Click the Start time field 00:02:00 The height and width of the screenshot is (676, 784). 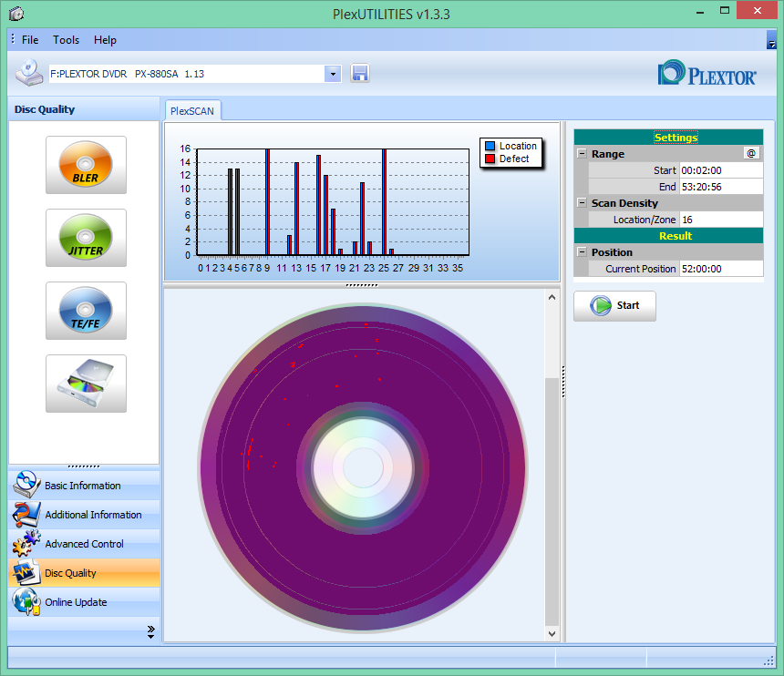[x=721, y=170]
